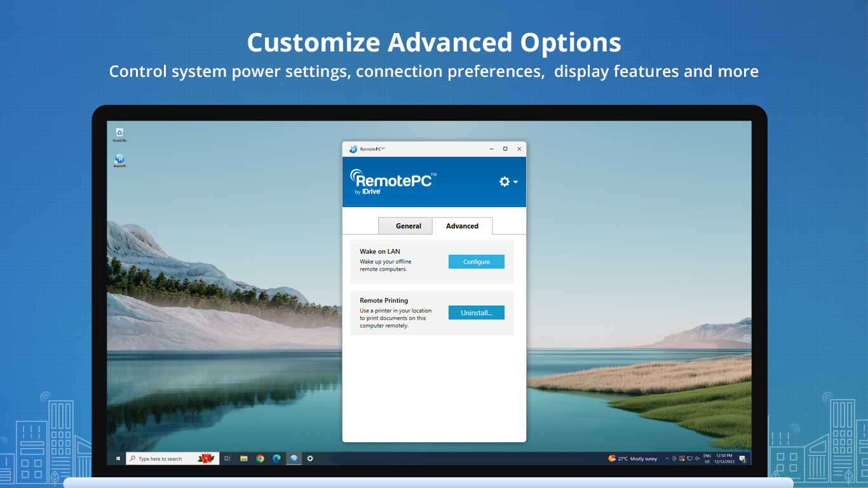Select the Advanced tab
Viewport: 868px width, 488px height.
coord(462,226)
